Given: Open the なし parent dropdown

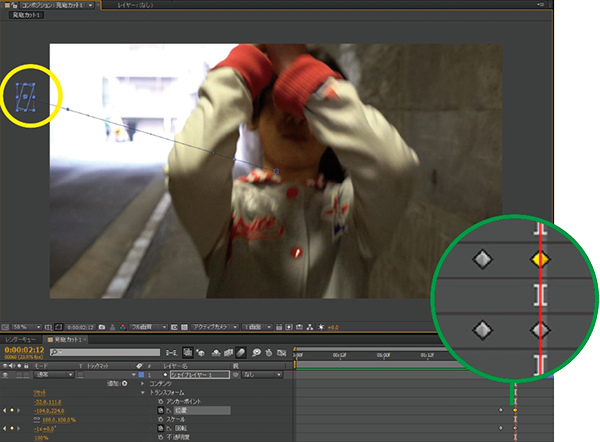Looking at the screenshot, I should (x=262, y=375).
